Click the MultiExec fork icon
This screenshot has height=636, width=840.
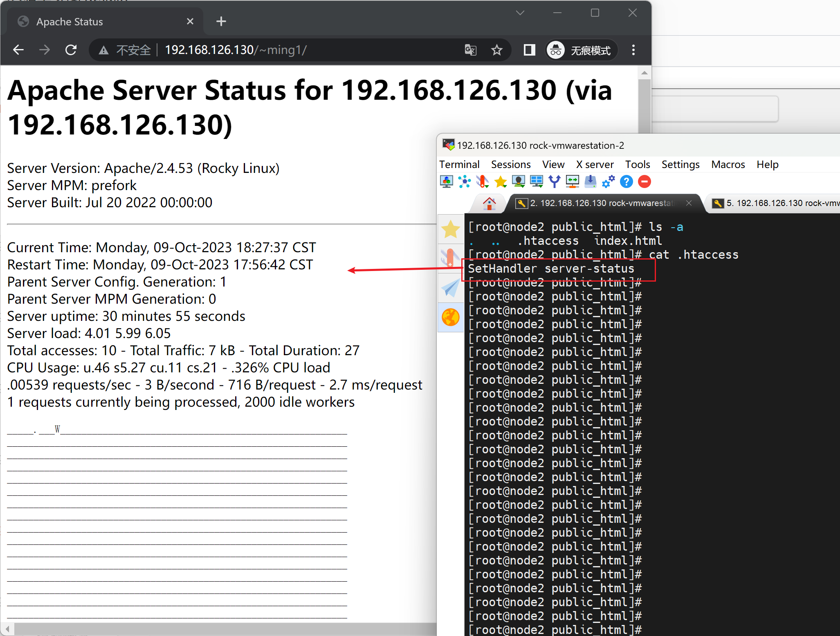554,181
